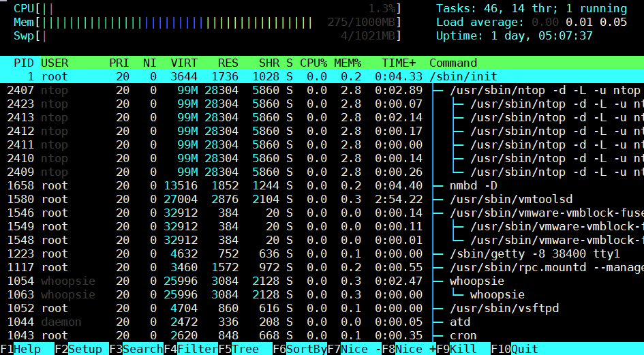This screenshot has width=644, height=355.
Task: Click the Load average readout
Action: pyautogui.click(x=532, y=22)
